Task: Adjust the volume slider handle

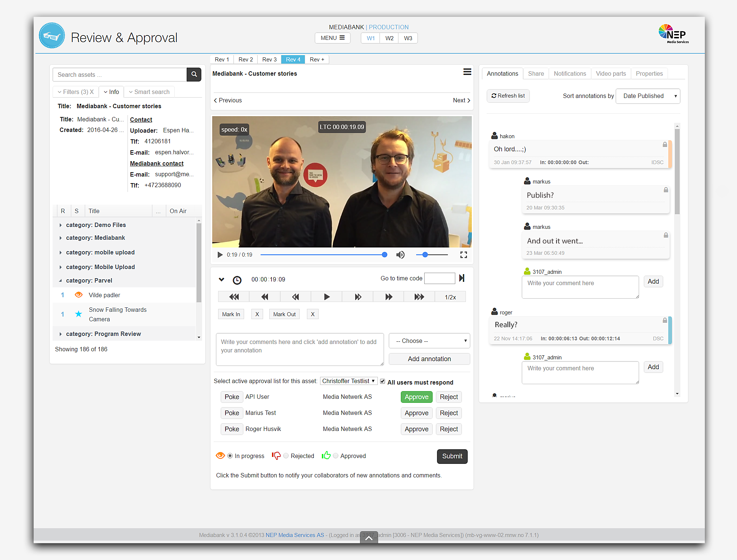Action: coord(425,255)
